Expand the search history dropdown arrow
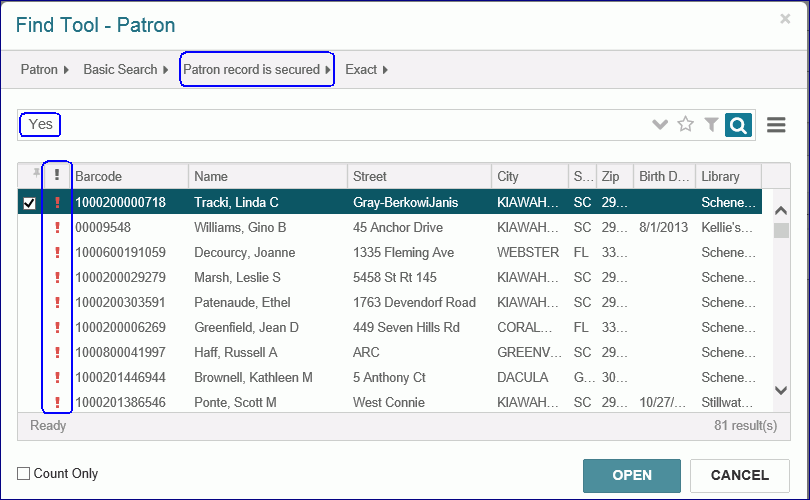Viewport: 810px width, 500px height. click(659, 125)
